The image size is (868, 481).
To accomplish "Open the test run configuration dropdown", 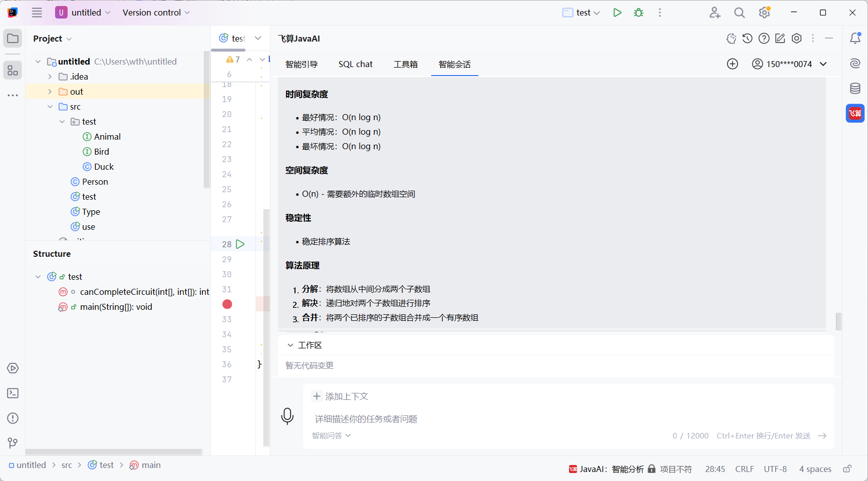I will point(581,13).
